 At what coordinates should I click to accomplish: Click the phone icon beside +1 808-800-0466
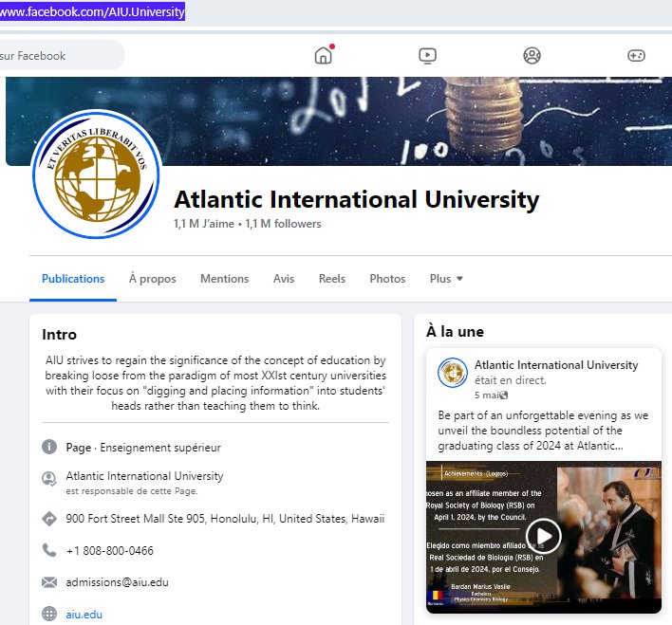click(x=49, y=550)
